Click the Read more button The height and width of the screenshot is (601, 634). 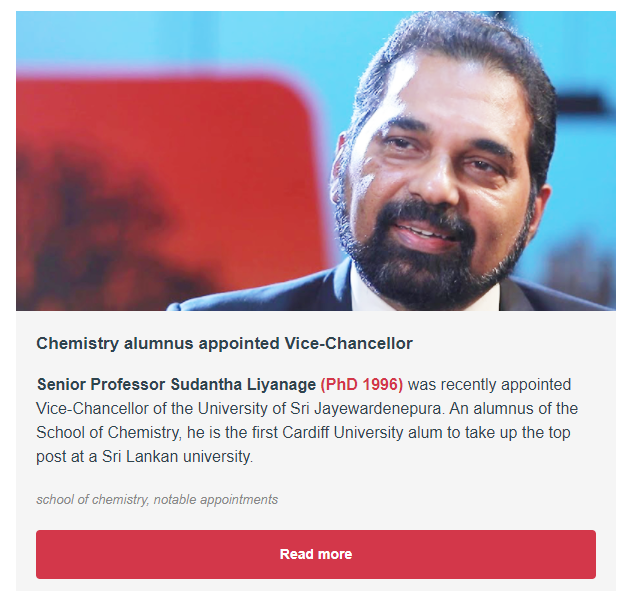[315, 554]
